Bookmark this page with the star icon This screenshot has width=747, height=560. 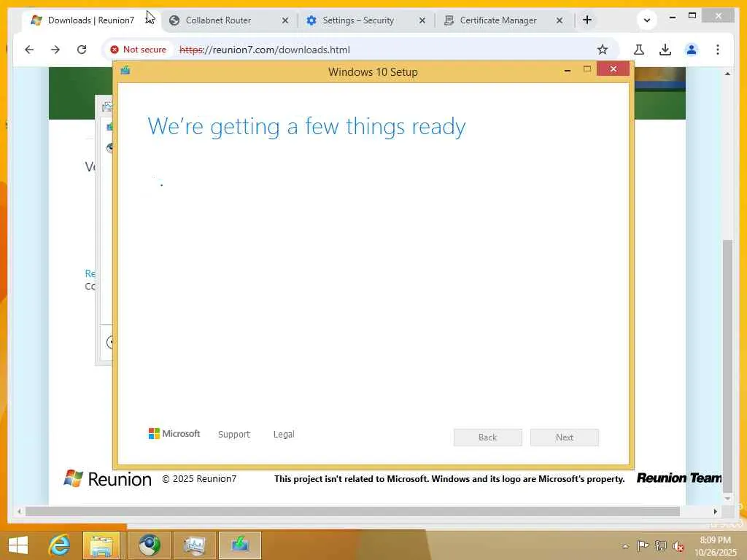603,50
